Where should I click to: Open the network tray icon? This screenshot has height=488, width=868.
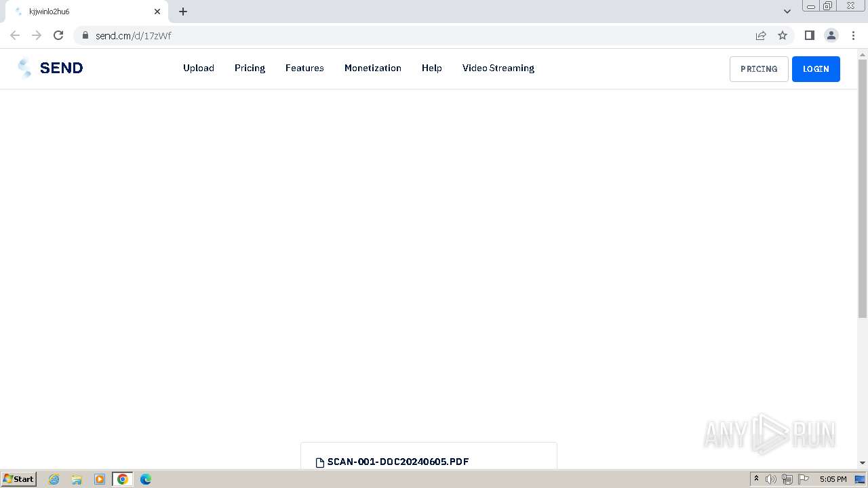click(787, 479)
